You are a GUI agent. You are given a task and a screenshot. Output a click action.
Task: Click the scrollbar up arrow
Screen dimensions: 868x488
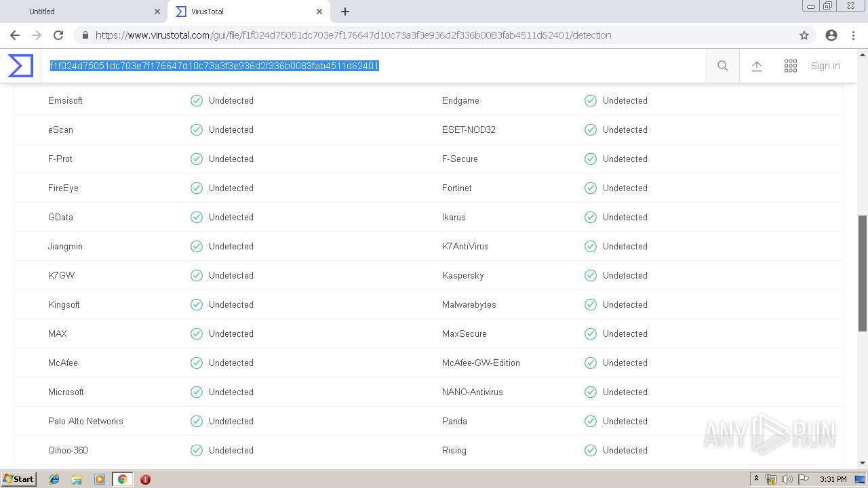coord(863,54)
